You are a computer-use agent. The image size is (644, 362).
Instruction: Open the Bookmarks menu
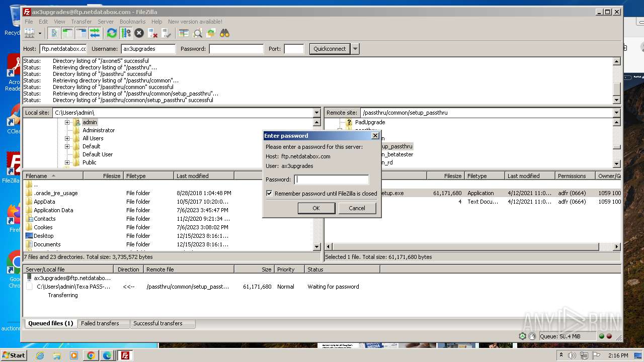click(x=132, y=22)
